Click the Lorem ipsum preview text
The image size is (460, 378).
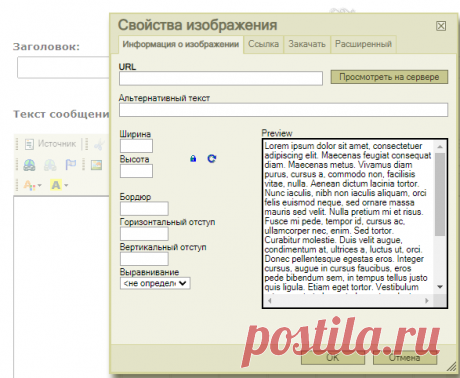point(348,217)
